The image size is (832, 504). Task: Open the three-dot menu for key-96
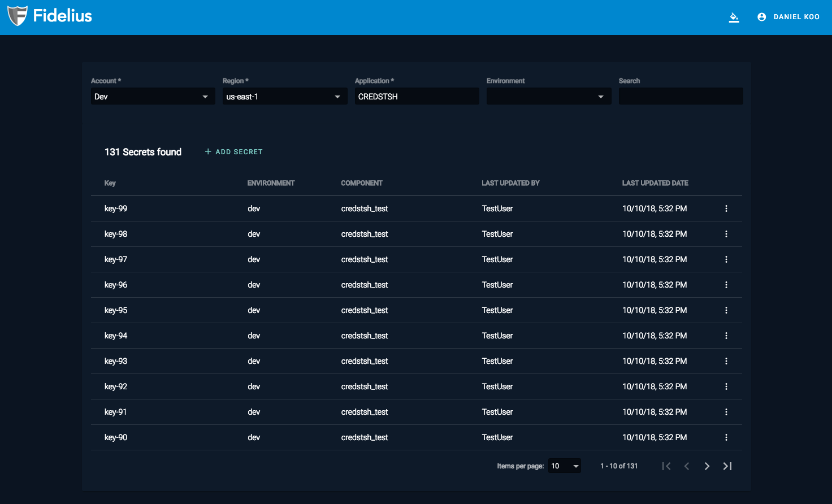click(726, 285)
